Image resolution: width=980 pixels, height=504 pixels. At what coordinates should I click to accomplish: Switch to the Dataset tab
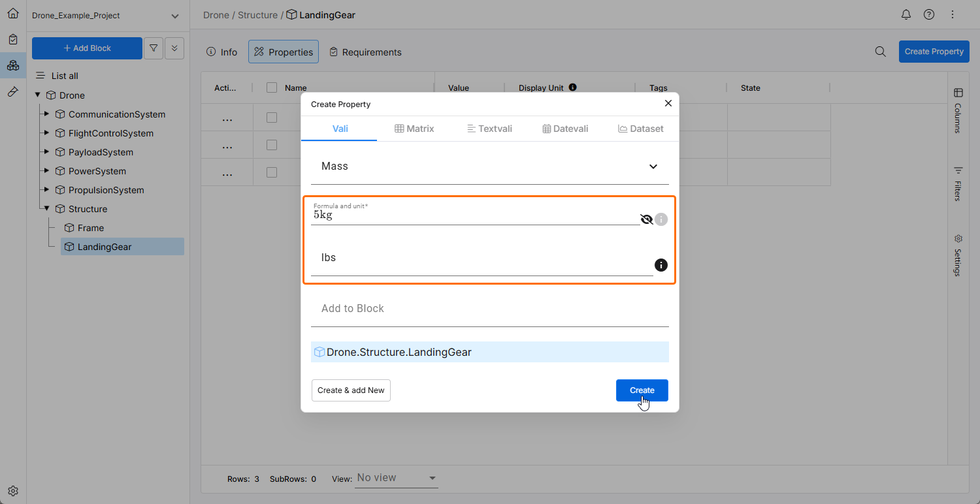point(641,129)
